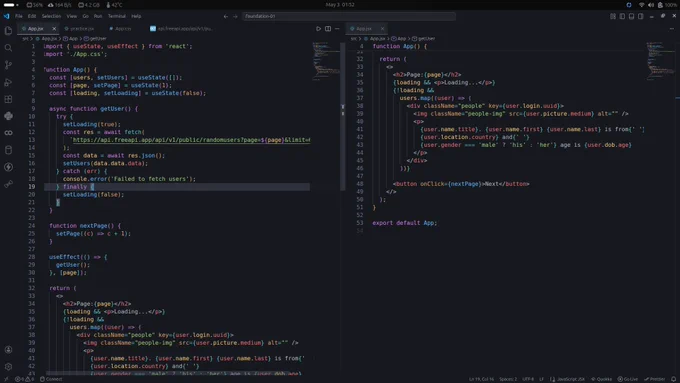Close the App.jsx tab in right editor

tap(382, 29)
